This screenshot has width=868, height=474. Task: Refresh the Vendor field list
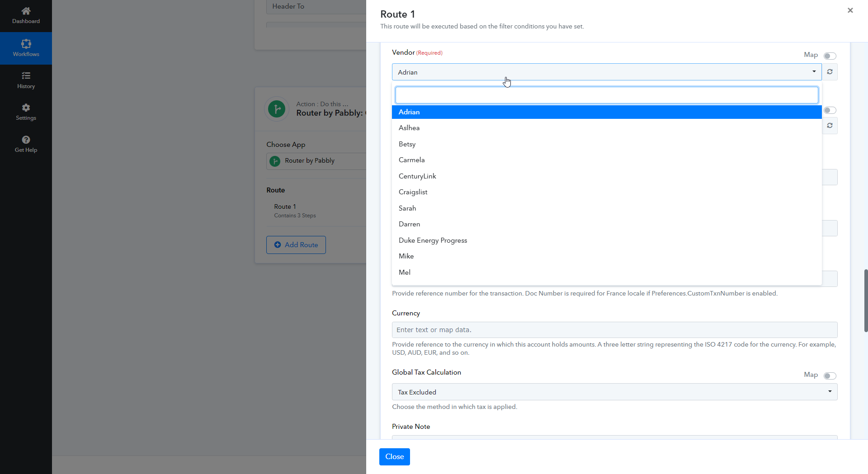(830, 72)
